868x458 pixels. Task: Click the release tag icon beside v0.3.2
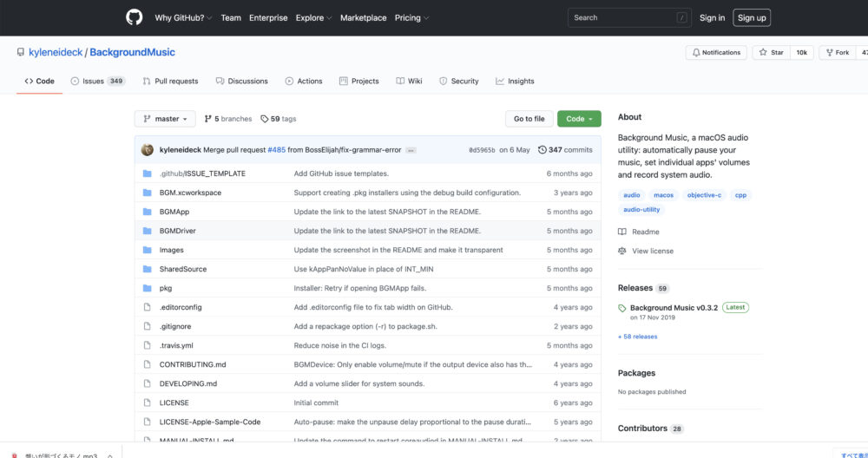click(622, 308)
